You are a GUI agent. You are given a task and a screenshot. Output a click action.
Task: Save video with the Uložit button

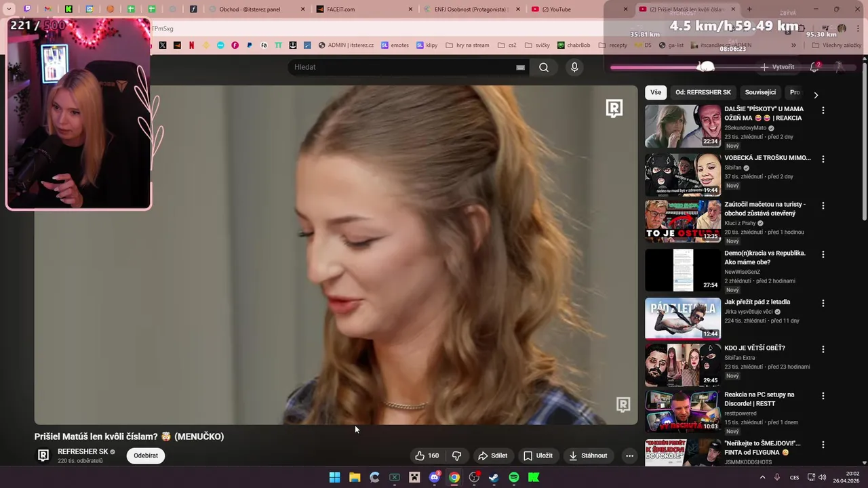(538, 455)
